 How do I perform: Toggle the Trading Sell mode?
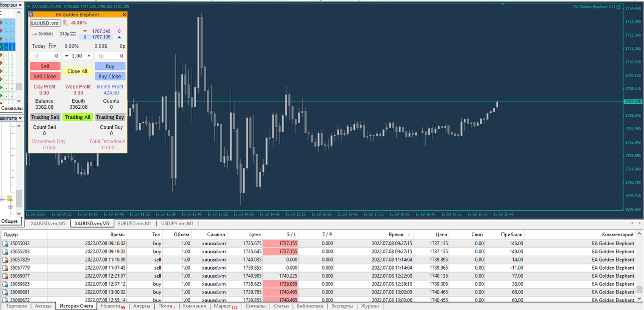tap(45, 117)
